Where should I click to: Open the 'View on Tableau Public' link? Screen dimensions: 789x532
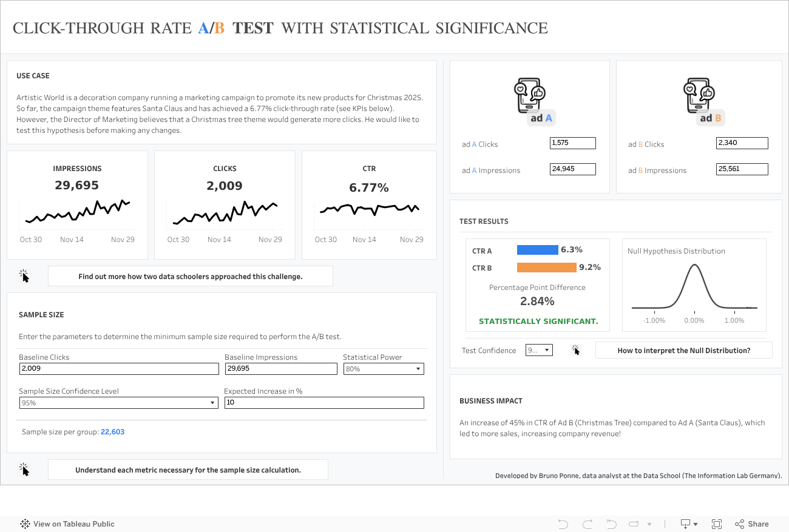[73, 524]
